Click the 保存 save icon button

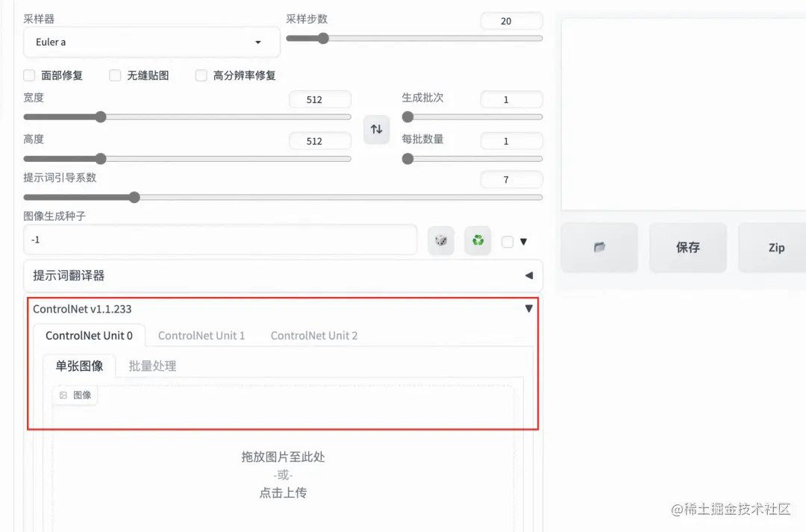pos(687,247)
